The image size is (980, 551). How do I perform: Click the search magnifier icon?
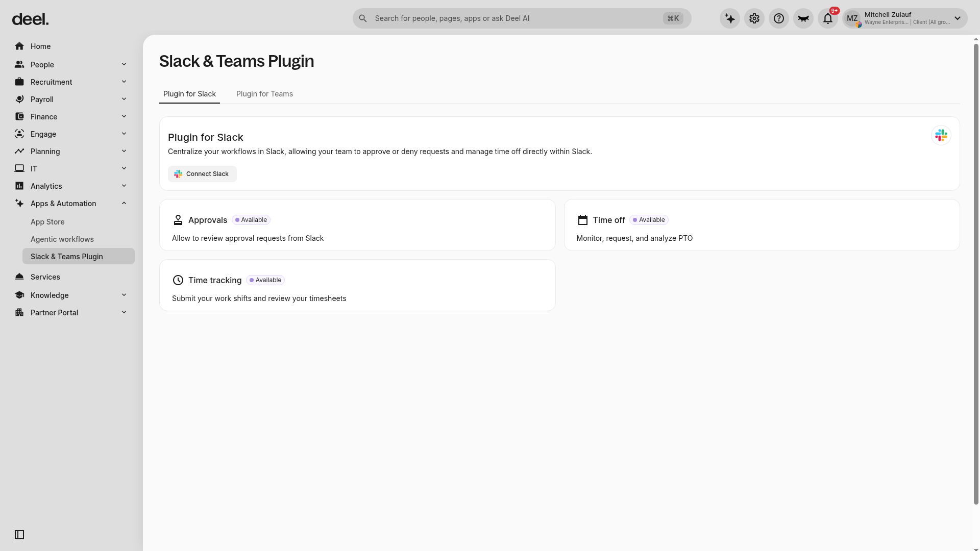point(363,18)
